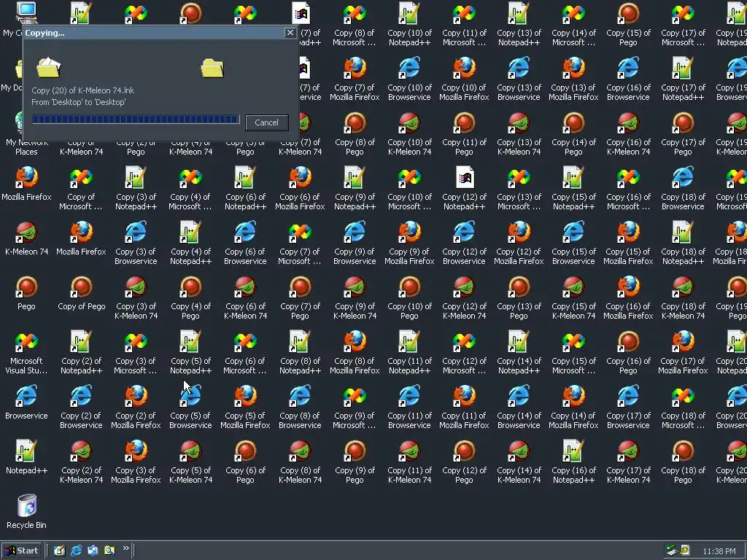
Task: Select Copy (17) of Browservice icon
Action: point(628,396)
